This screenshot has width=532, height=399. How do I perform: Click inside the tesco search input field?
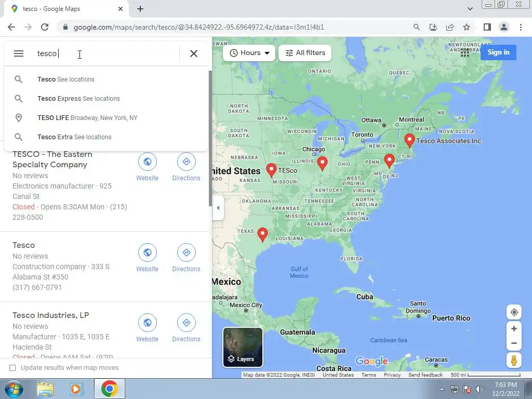pos(105,54)
